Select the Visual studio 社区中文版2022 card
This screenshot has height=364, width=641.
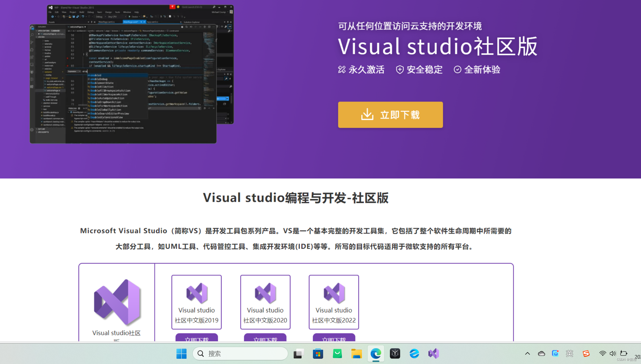click(x=334, y=302)
